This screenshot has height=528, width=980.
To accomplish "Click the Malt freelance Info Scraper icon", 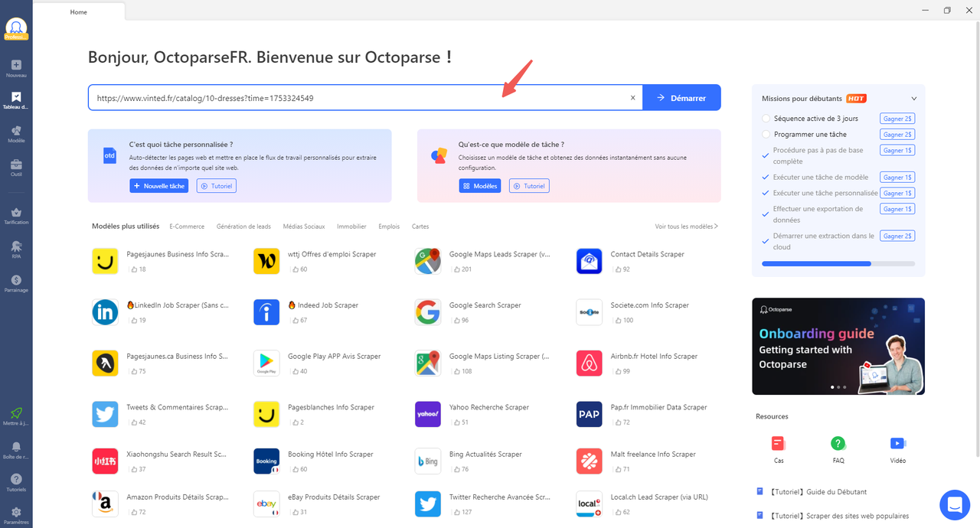I will point(590,461).
